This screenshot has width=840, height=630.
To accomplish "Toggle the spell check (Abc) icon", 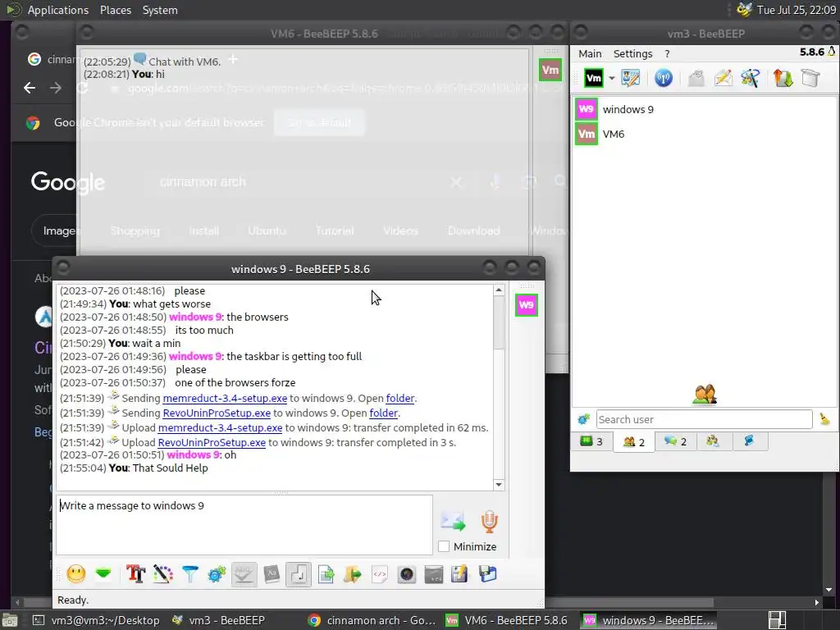I will point(244,574).
